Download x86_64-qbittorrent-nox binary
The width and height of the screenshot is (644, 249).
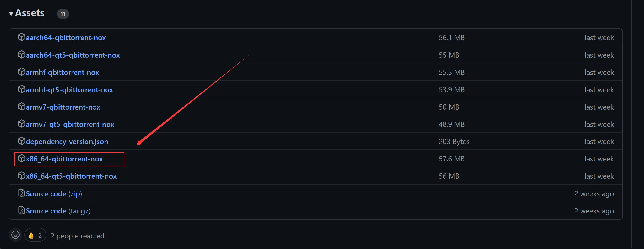pos(64,159)
